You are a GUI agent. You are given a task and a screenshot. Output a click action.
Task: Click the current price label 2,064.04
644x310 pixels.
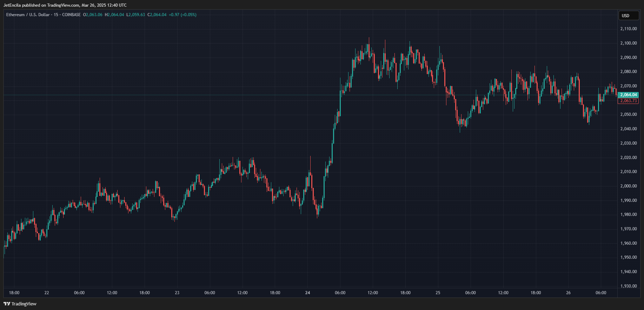click(628, 95)
